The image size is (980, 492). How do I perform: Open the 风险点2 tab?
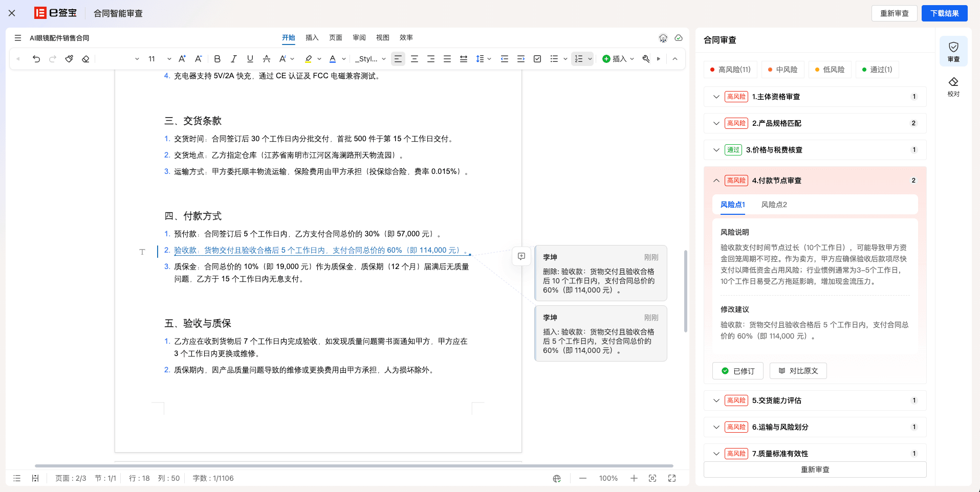[x=774, y=205]
